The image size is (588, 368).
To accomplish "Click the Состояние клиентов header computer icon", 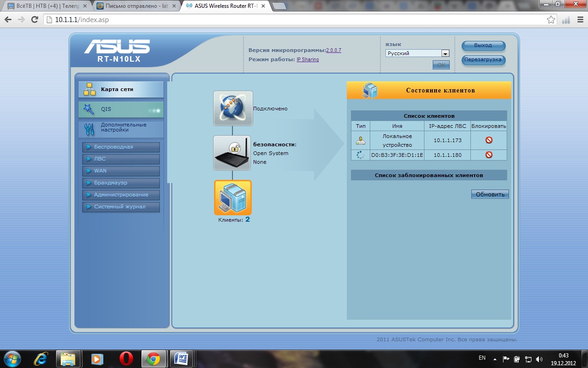I will pos(370,91).
